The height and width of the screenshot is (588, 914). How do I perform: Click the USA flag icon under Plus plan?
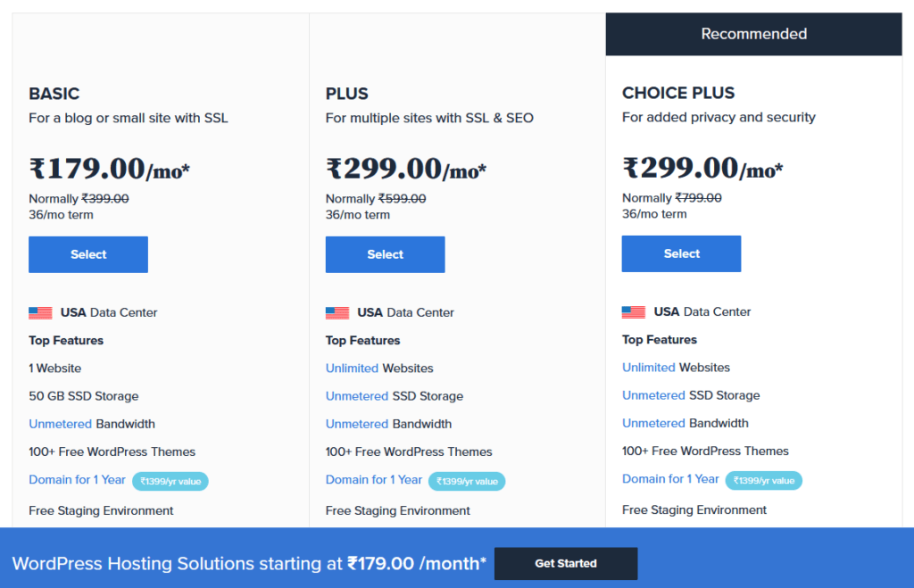point(337,311)
